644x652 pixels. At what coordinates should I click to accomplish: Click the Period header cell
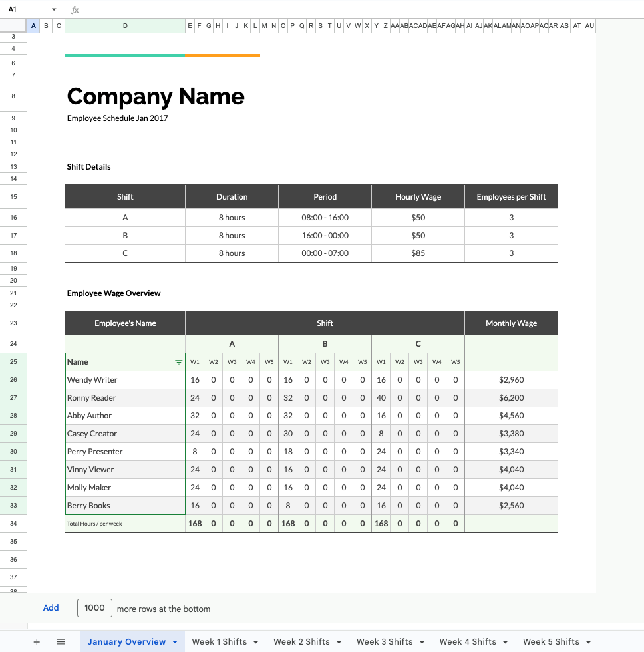pos(325,197)
